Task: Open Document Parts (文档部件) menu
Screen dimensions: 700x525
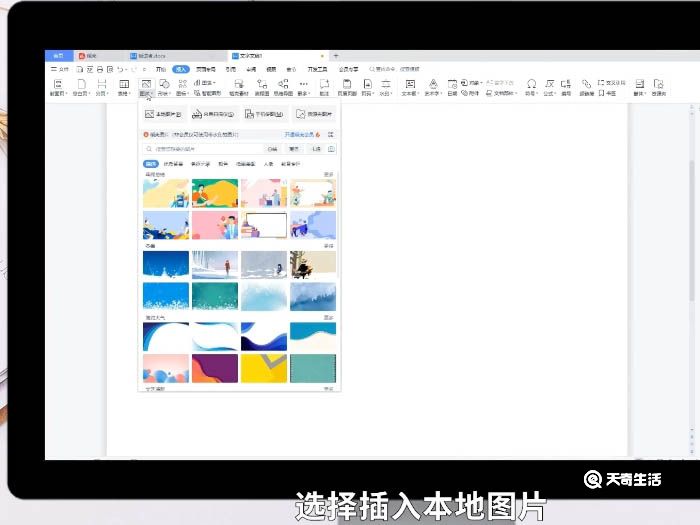Action: click(502, 93)
